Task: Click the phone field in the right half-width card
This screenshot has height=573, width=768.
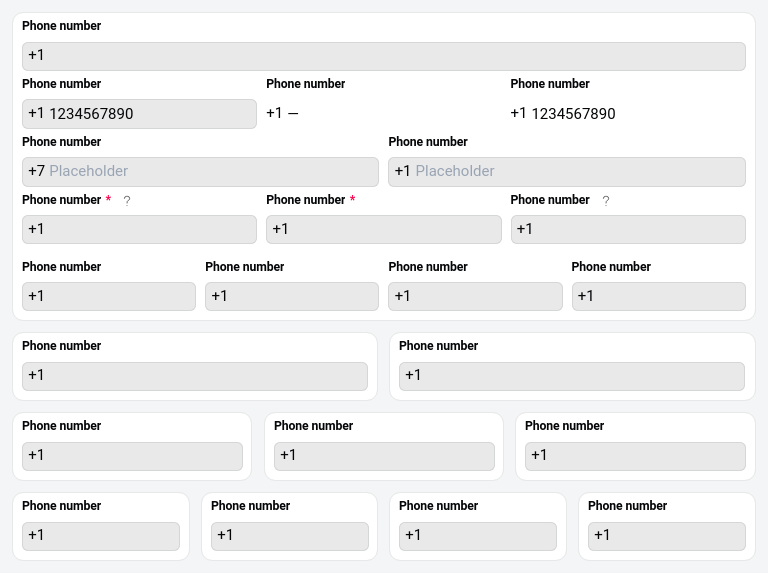Action: pyautogui.click(x=571, y=376)
